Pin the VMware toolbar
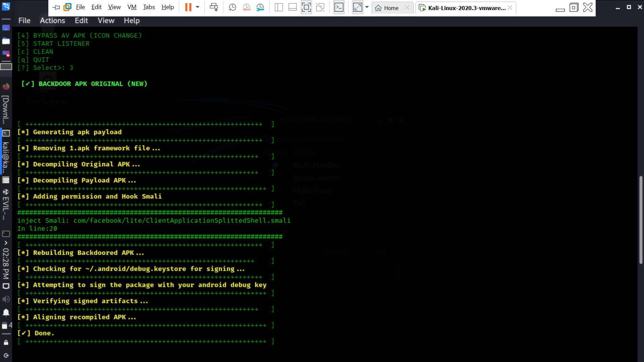Image resolution: width=644 pixels, height=362 pixels. (x=56, y=7)
